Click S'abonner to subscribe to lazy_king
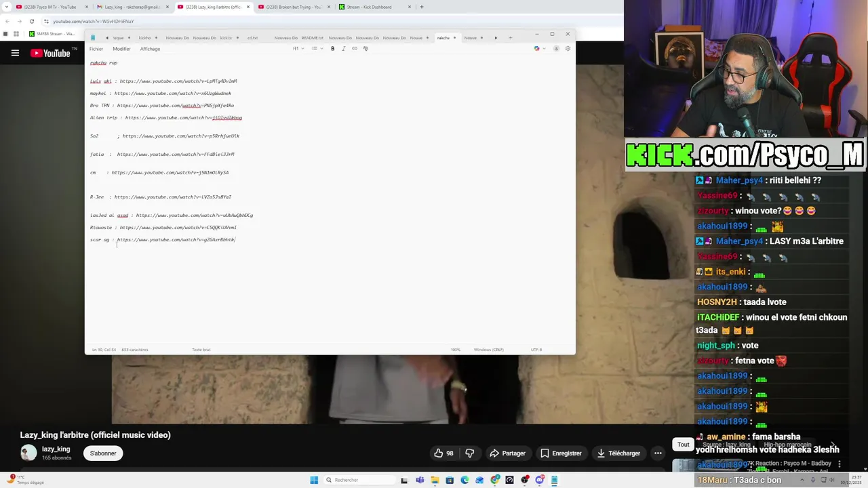The image size is (868, 488). 103,453
